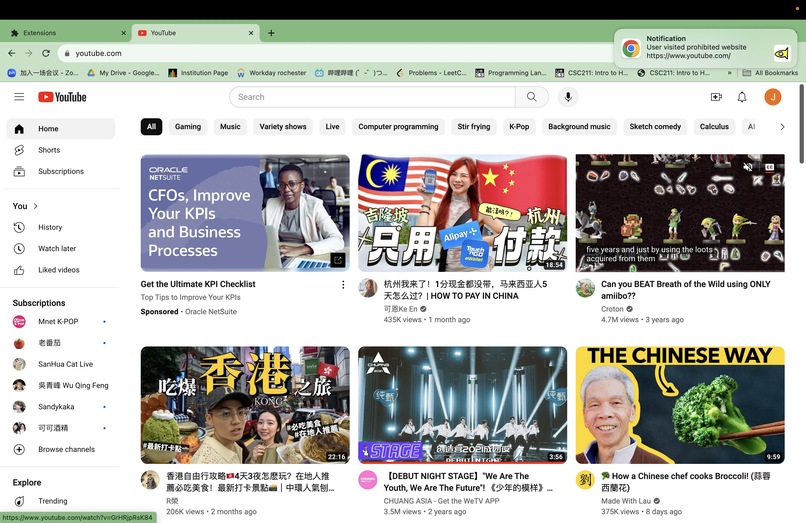Click the YouTube logo

[x=62, y=97]
